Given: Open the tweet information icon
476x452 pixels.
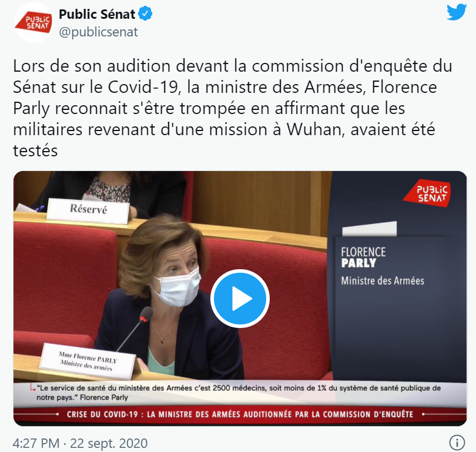Looking at the screenshot, I should tap(457, 442).
